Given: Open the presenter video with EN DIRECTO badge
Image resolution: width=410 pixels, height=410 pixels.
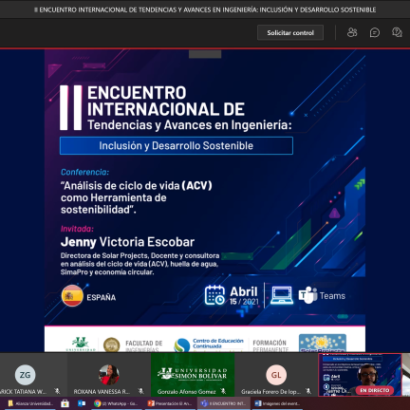Looking at the screenshot, I should click(360, 375).
